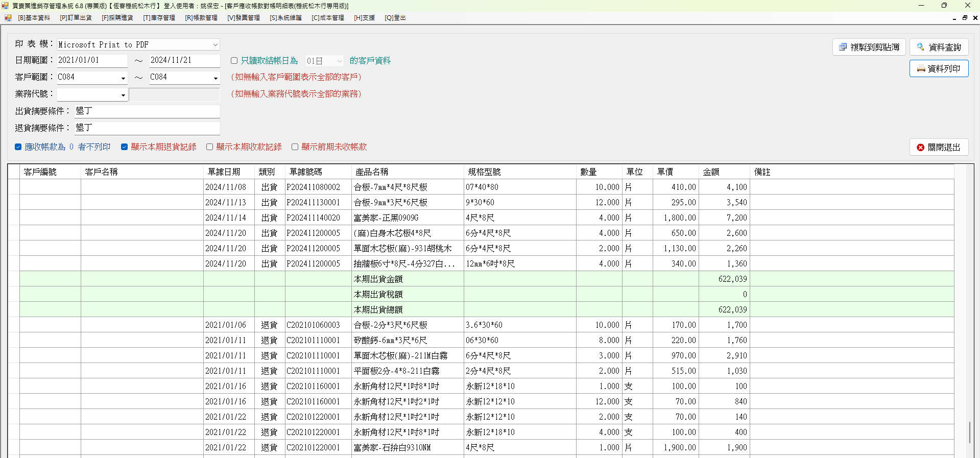Click the red close-and-exit icon
This screenshot has height=458, width=980.
(920, 148)
